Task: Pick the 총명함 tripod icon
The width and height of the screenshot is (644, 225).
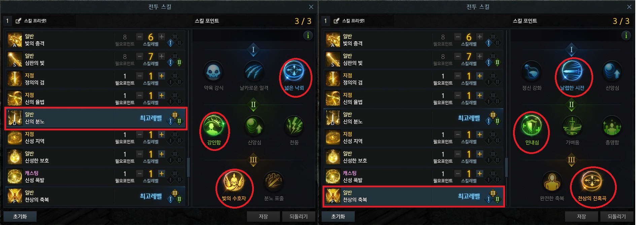Action: tap(612, 126)
